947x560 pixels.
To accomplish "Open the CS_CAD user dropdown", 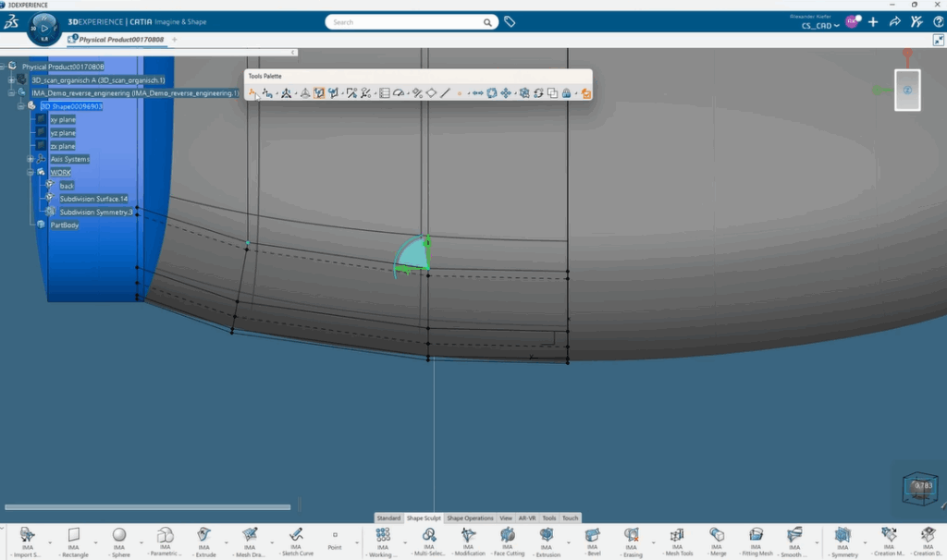I will coord(820,26).
